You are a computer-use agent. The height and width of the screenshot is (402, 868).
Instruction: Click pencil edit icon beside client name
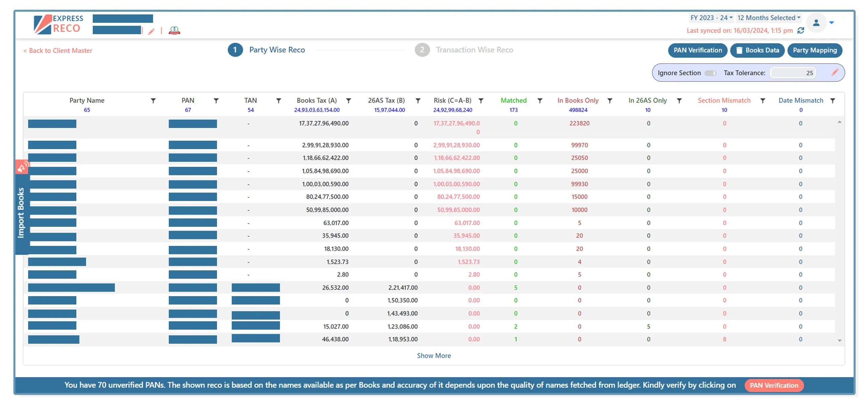pyautogui.click(x=151, y=31)
